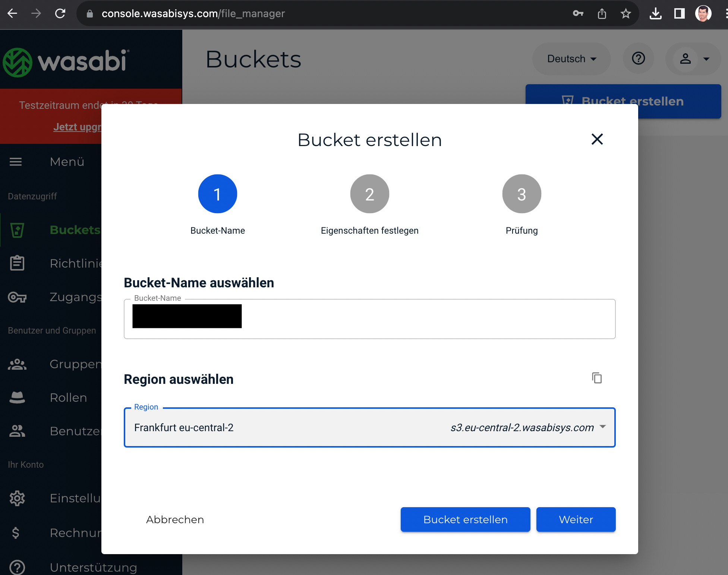Viewport: 728px width, 575px height.
Task: Click the browser forward arrow
Action: point(36,14)
